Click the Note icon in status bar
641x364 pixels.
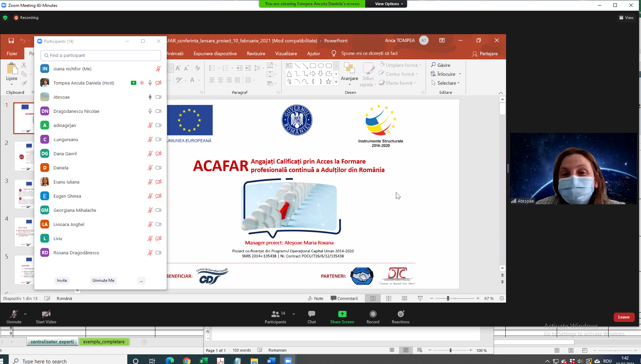point(315,298)
